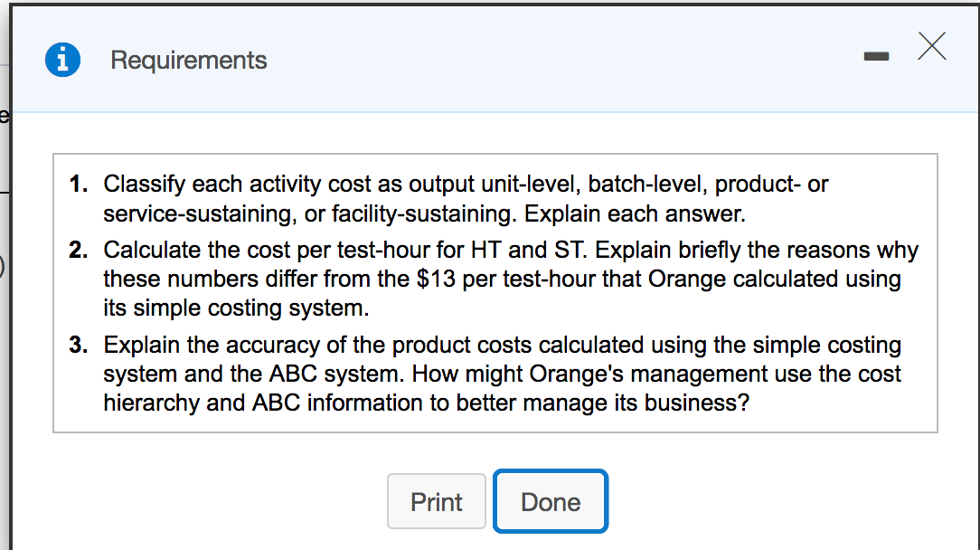Screen dimensions: 980x550
Task: Click the Requirements heading text
Action: pos(189,61)
